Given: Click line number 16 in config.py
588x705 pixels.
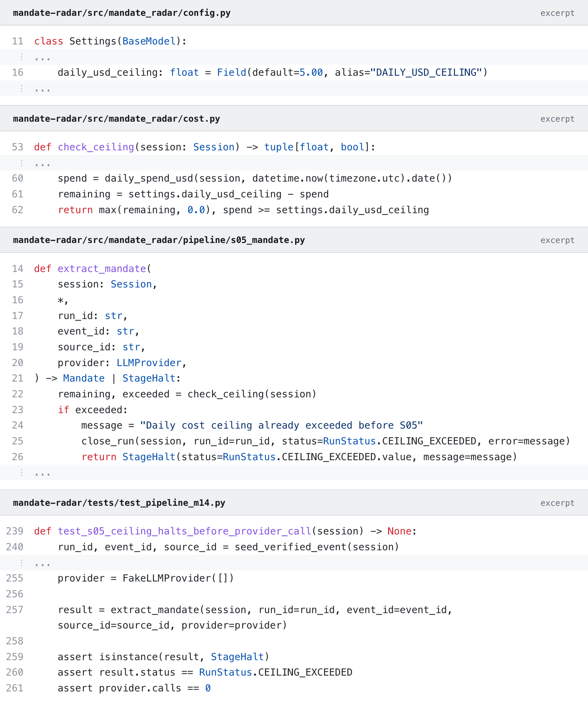Looking at the screenshot, I should tap(18, 72).
